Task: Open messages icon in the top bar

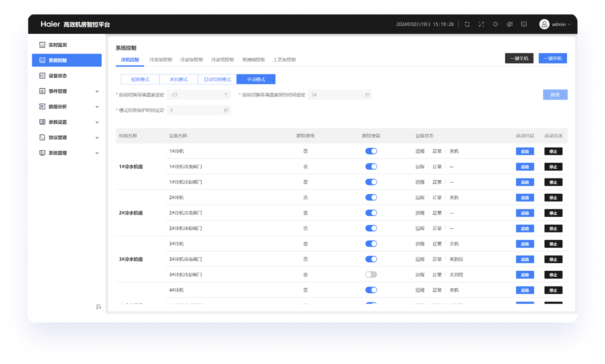Action: (x=524, y=24)
